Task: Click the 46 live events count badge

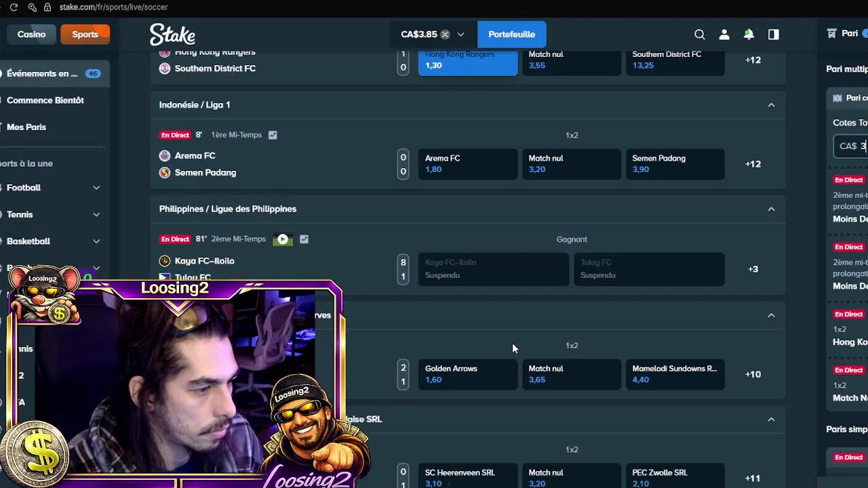Action: pos(92,73)
